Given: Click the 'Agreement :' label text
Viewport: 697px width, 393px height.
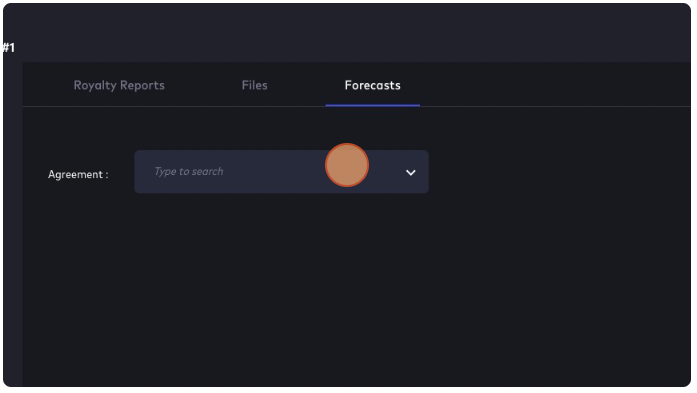Looking at the screenshot, I should point(78,174).
